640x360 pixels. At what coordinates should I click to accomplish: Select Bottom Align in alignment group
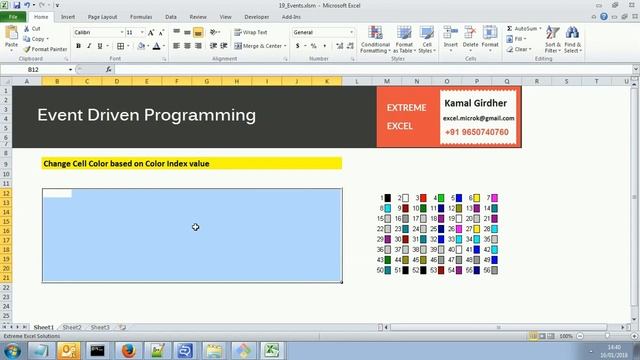tap(198, 32)
